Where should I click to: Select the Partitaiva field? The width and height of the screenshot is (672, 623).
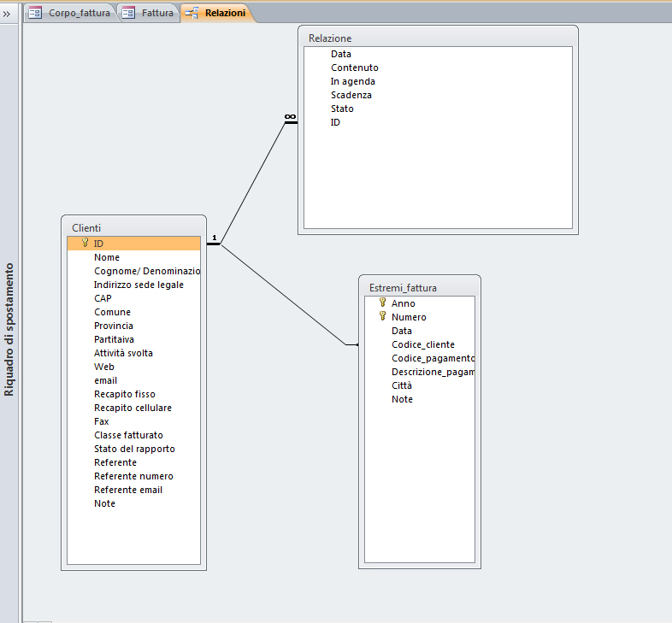click(x=133, y=339)
